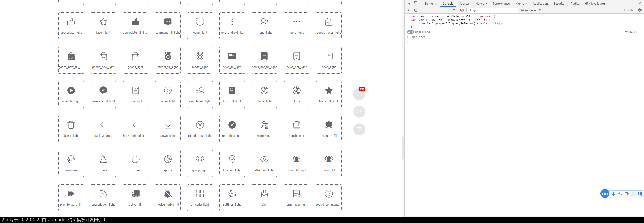644x223 pixels.
Task: Switch to the Elements tab
Action: click(430, 4)
